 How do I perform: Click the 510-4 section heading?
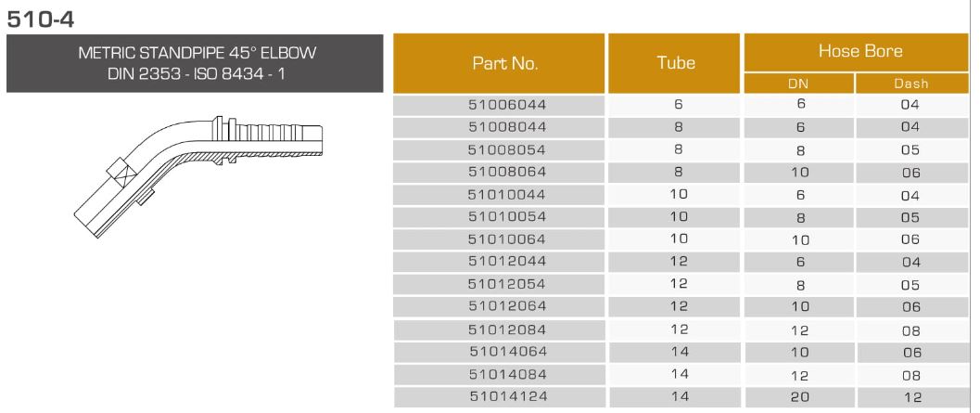[40, 16]
